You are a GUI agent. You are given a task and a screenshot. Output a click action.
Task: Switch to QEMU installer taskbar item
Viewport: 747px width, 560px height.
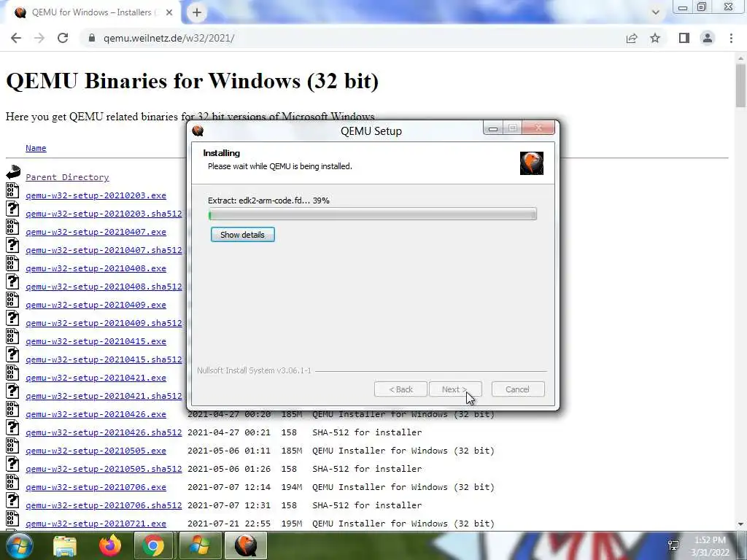(x=246, y=545)
